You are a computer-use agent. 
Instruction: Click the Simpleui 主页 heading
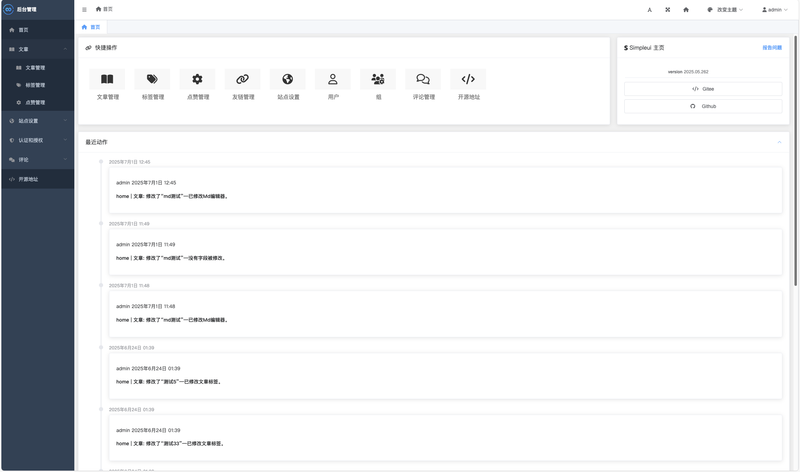pos(644,47)
